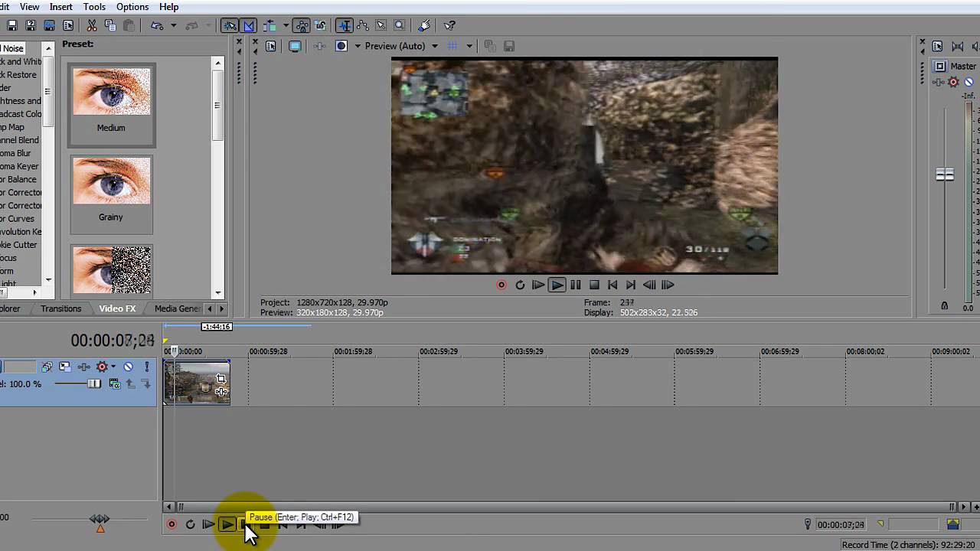Open the Help menu
Image resolution: width=980 pixels, height=551 pixels.
click(x=168, y=7)
